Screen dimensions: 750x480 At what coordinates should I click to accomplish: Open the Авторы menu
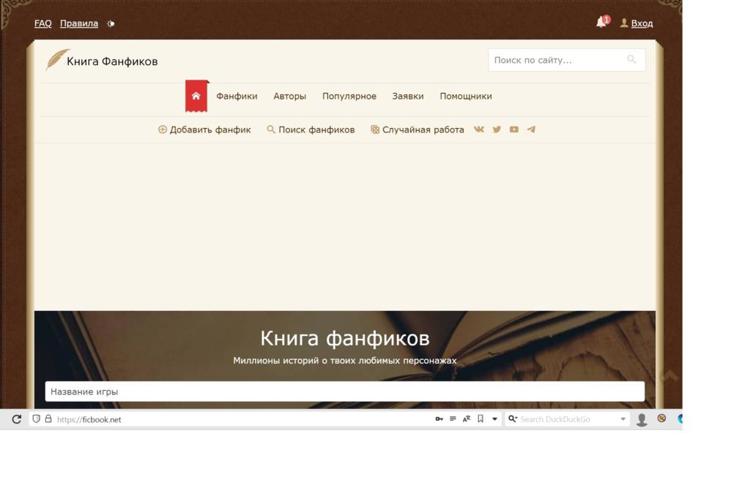tap(289, 96)
